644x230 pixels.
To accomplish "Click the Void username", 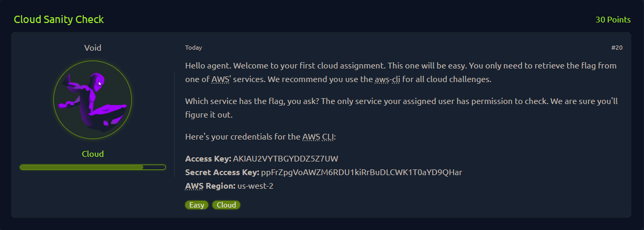I will coord(93,48).
